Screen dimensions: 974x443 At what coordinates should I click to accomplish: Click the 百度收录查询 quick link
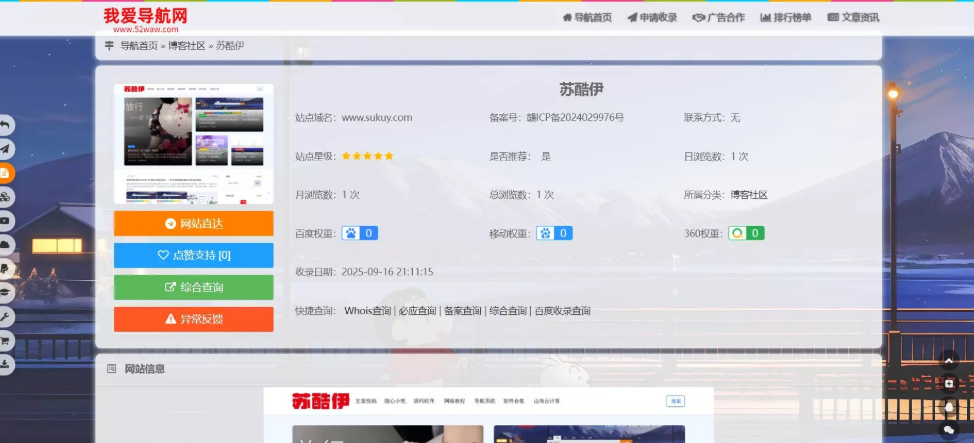click(x=563, y=311)
